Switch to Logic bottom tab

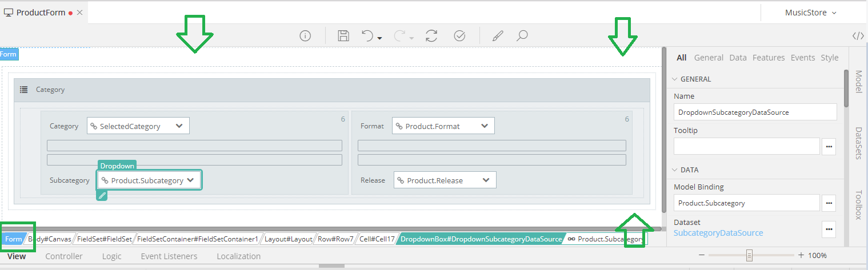(111, 256)
